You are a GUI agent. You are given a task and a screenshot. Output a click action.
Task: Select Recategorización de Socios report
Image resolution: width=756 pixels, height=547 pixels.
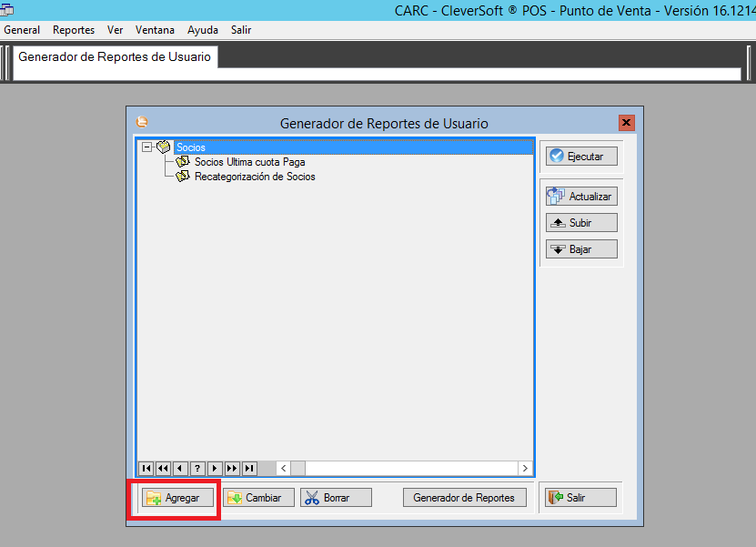click(255, 177)
